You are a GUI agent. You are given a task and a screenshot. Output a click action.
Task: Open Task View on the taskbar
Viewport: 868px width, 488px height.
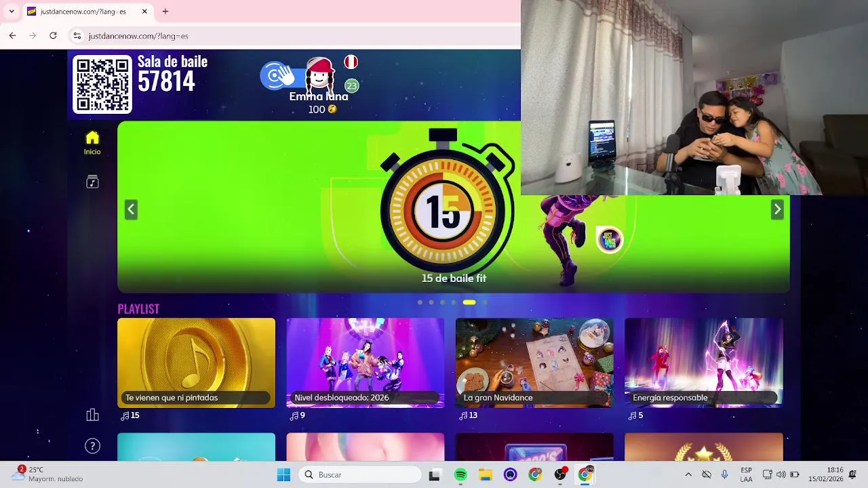point(435,475)
